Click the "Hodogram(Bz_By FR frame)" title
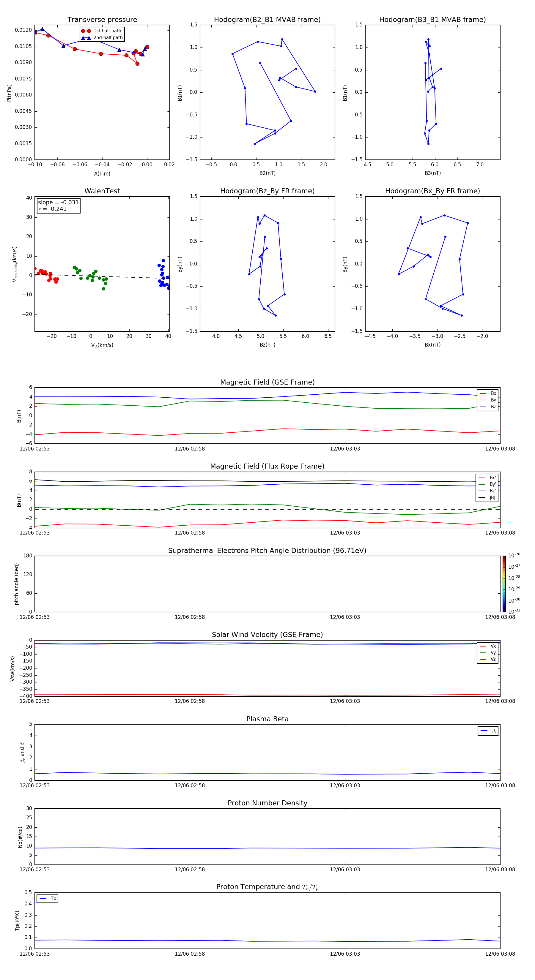This screenshot has height=980, width=535. pyautogui.click(x=267, y=191)
